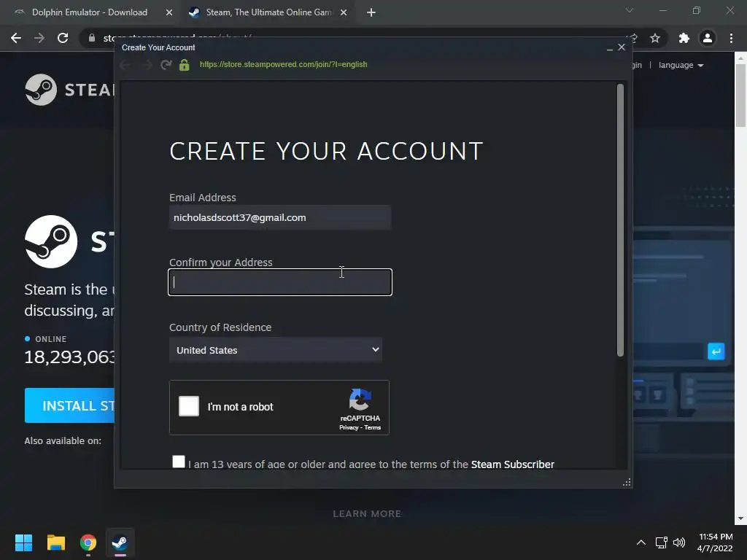Open File Explorer from the taskbar

point(55,542)
